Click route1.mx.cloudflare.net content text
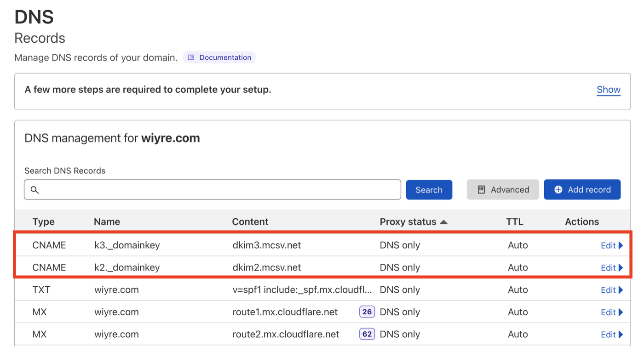 pyautogui.click(x=285, y=312)
